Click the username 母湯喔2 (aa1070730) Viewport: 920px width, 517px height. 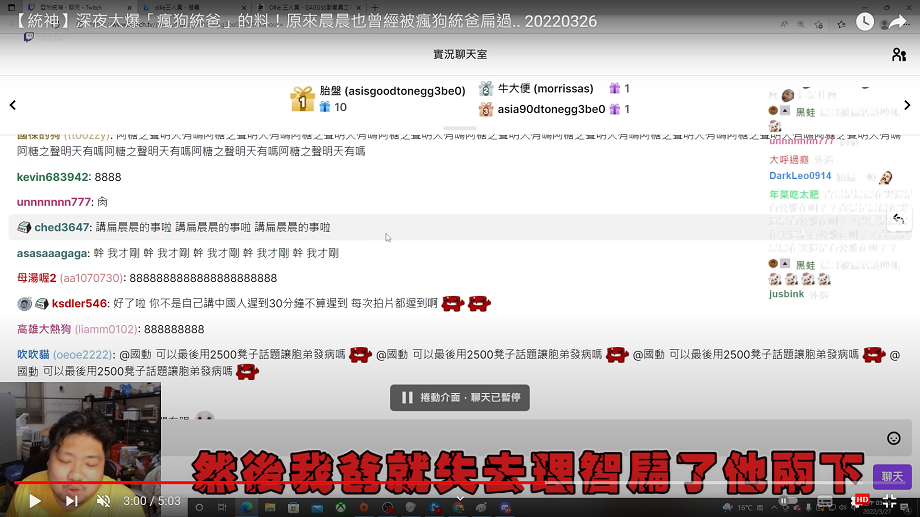(70, 278)
